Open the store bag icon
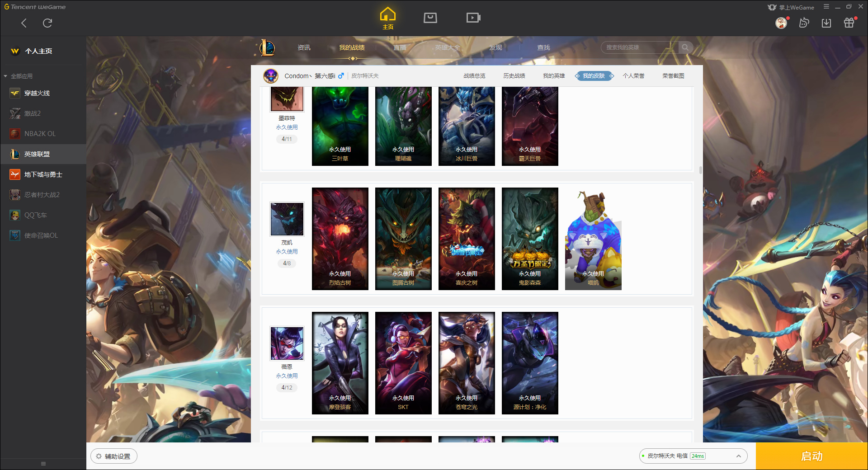 (x=430, y=18)
